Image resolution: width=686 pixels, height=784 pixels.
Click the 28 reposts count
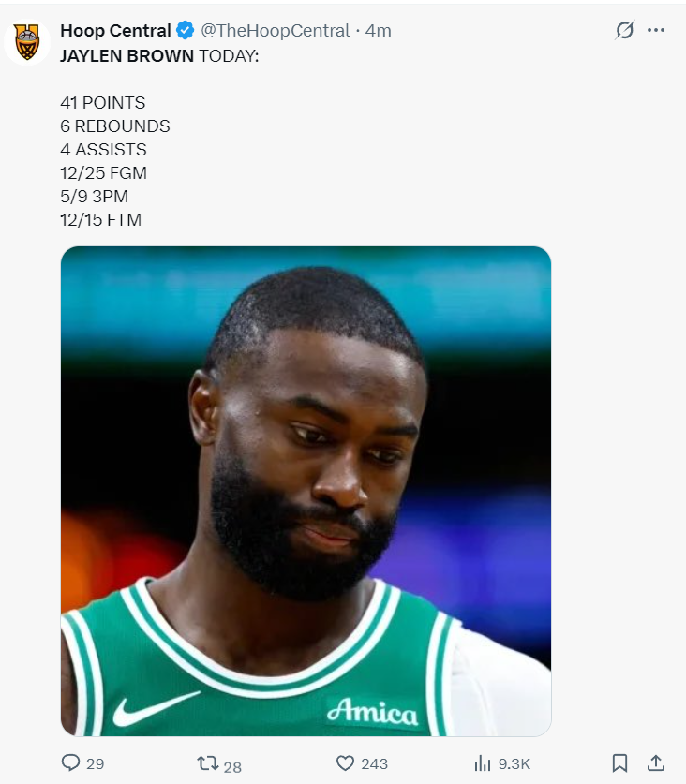tap(232, 766)
